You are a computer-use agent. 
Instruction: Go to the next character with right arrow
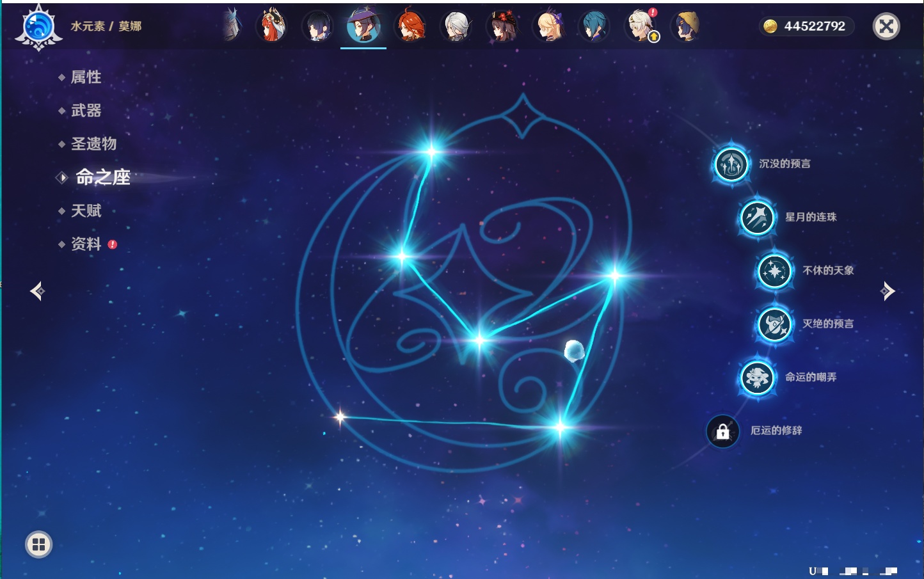click(x=888, y=291)
